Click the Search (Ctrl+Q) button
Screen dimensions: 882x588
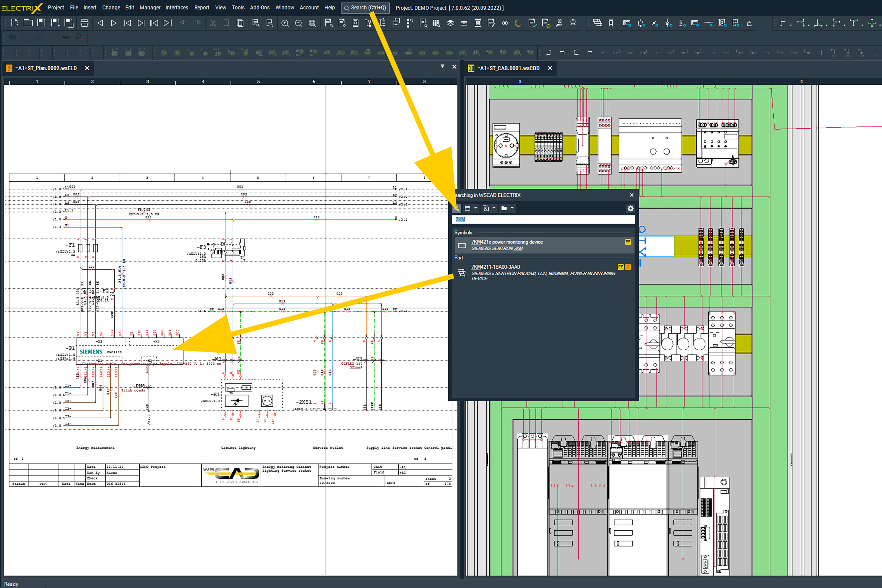[x=365, y=7]
